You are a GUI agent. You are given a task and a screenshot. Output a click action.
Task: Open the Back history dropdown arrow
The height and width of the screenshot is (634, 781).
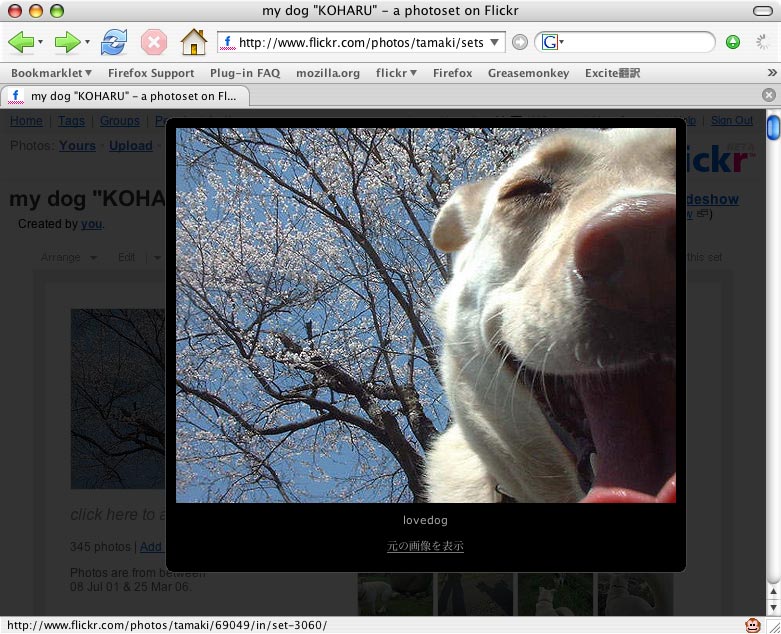click(x=41, y=43)
